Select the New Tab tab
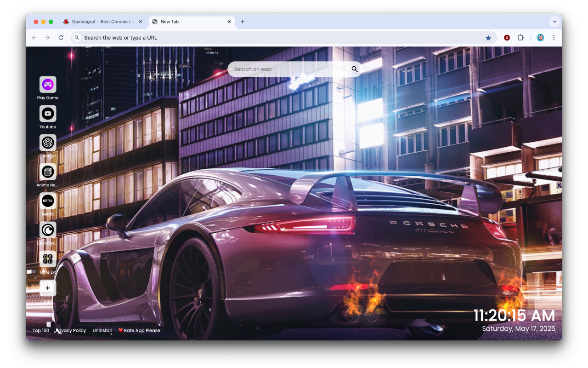The height and width of the screenshot is (368, 588). coord(192,22)
